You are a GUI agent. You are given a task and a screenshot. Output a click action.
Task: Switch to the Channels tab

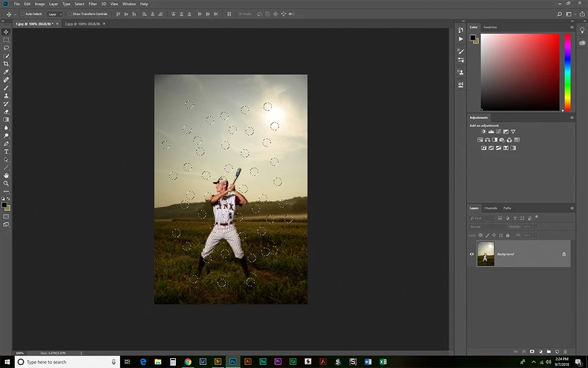[491, 208]
